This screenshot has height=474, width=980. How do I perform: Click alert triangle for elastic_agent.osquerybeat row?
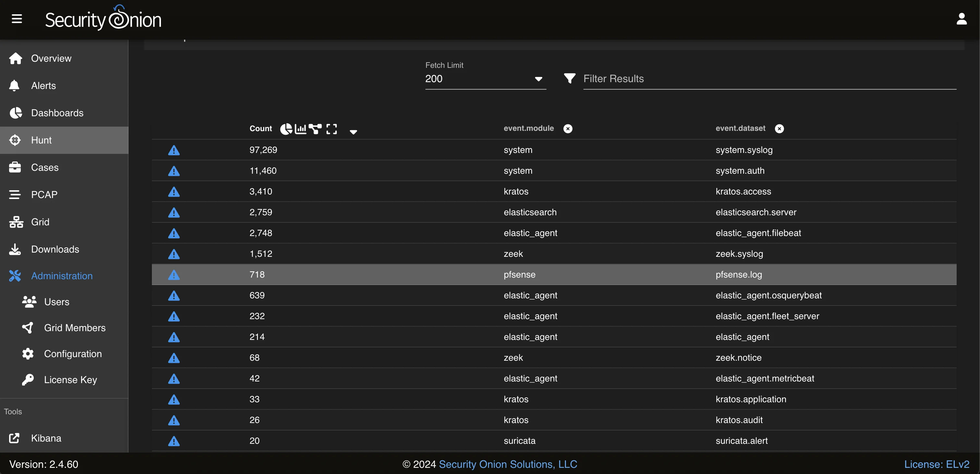[x=174, y=295]
